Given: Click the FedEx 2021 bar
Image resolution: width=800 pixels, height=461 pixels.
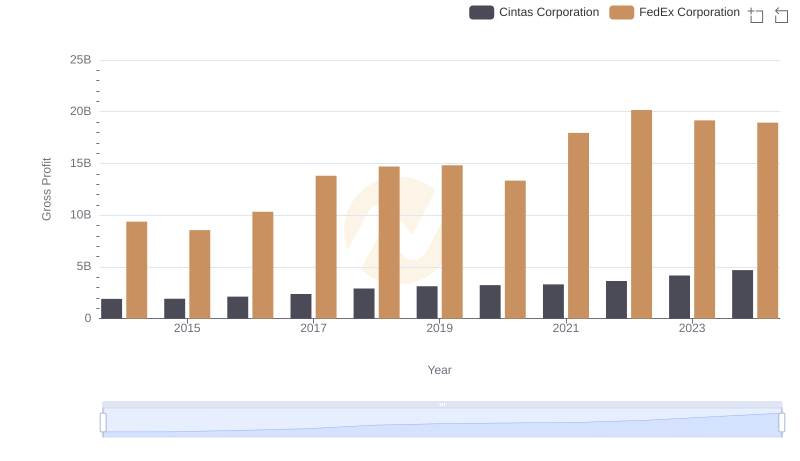Looking at the screenshot, I should click(x=579, y=226).
